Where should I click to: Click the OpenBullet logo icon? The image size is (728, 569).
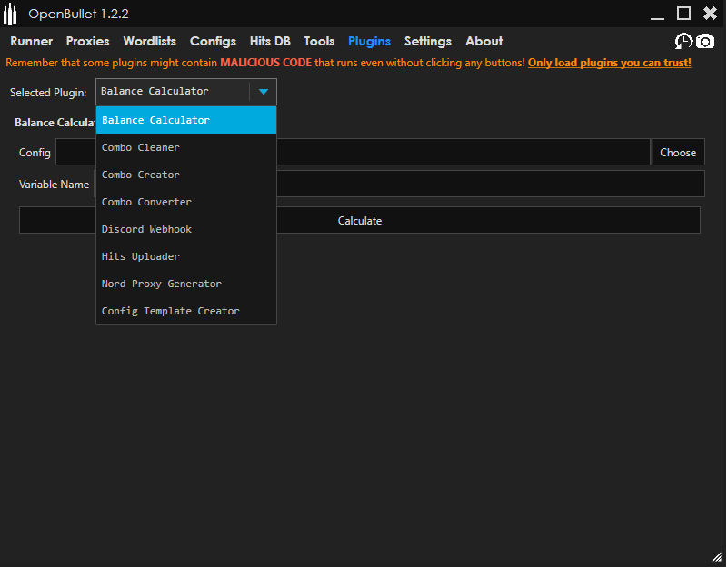(10, 14)
